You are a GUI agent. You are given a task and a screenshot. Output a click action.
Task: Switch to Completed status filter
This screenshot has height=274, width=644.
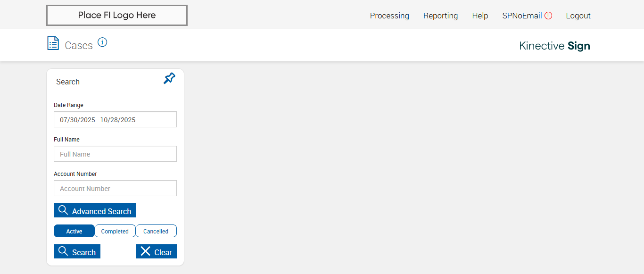115,231
